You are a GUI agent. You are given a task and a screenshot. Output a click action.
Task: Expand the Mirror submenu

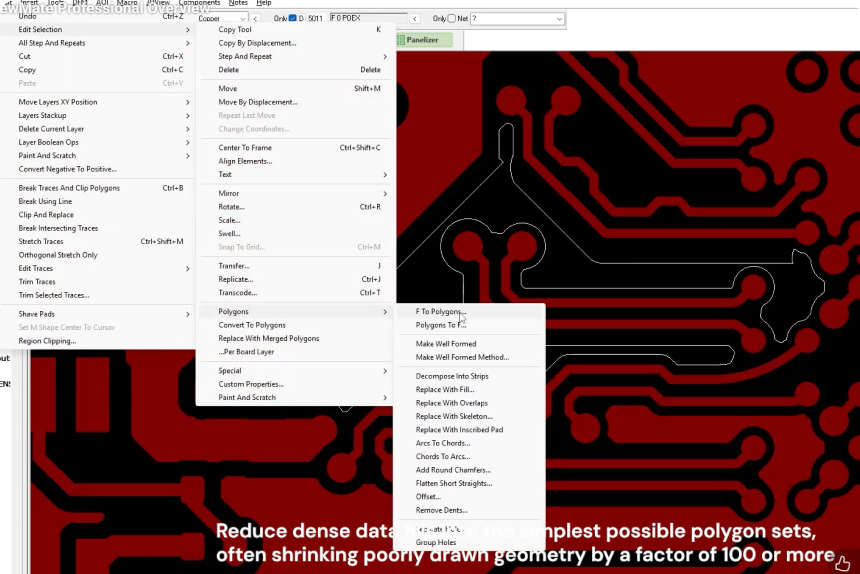(x=295, y=194)
